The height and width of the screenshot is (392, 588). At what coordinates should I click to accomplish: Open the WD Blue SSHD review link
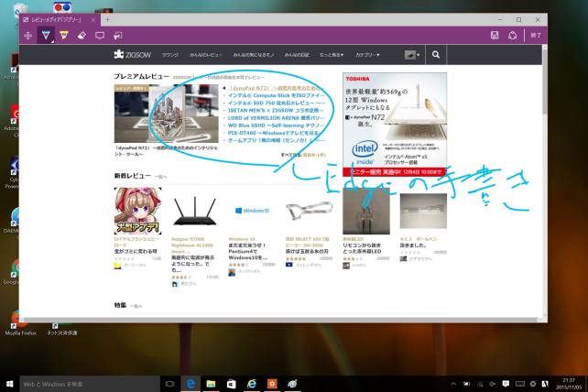277,125
